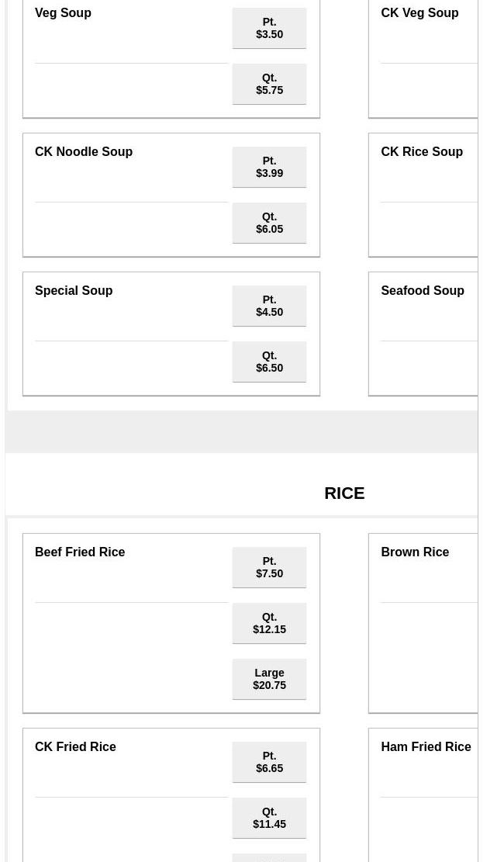
Task: Open the CK Noodle Soup item
Action: click(84, 152)
